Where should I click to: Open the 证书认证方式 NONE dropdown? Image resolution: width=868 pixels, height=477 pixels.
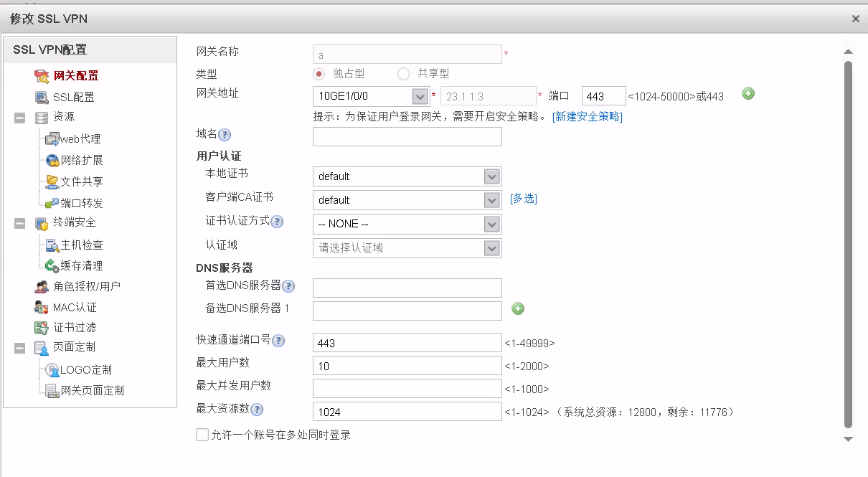click(491, 225)
